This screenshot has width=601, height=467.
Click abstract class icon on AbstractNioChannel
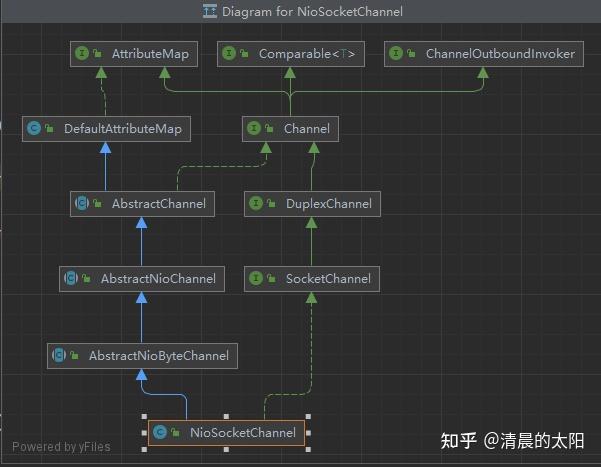pyautogui.click(x=71, y=278)
